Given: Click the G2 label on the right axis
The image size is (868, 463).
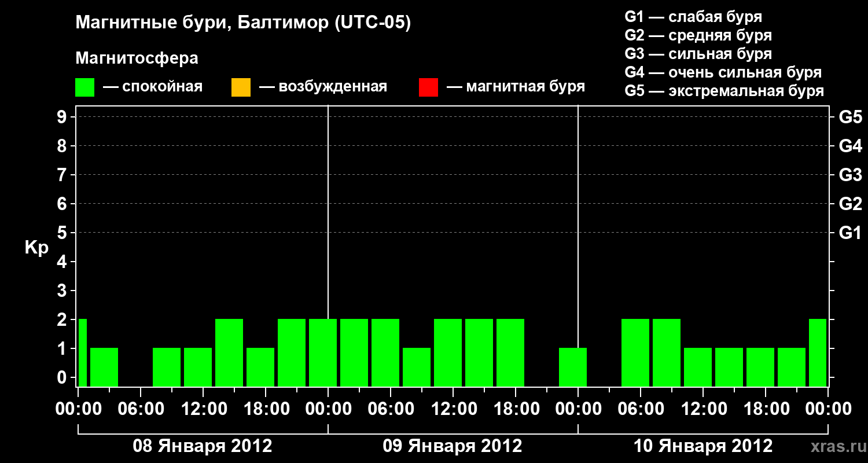Looking at the screenshot, I should (850, 204).
